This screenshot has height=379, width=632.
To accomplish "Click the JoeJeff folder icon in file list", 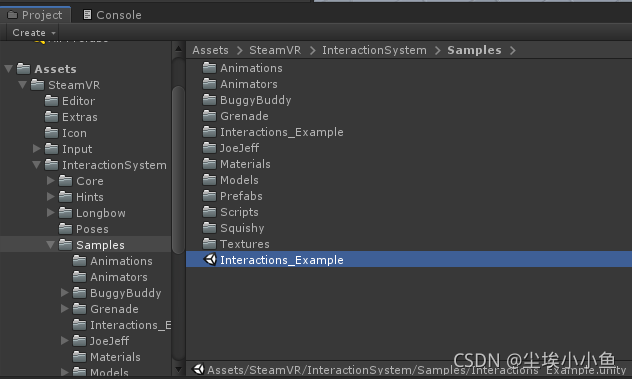I will 209,148.
